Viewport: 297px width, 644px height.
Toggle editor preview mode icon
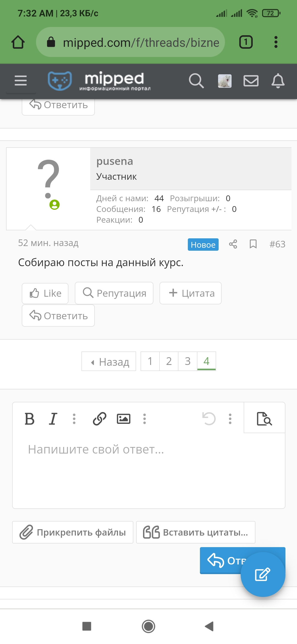264,419
